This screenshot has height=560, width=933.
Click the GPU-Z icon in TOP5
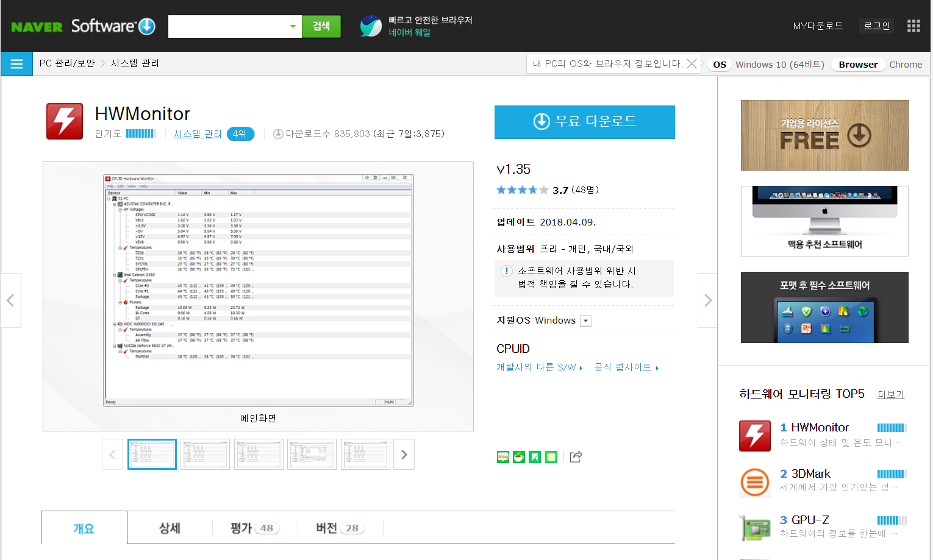point(755,528)
